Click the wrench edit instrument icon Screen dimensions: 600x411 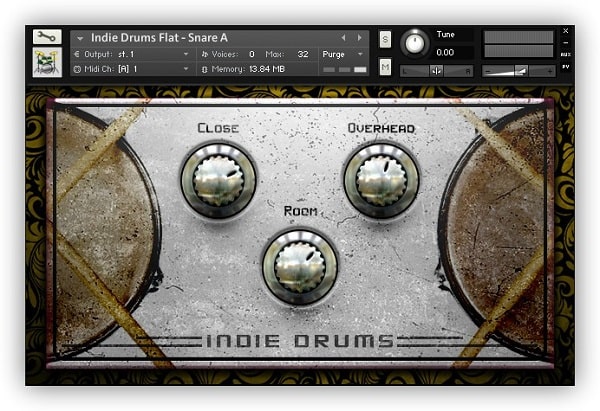point(47,37)
